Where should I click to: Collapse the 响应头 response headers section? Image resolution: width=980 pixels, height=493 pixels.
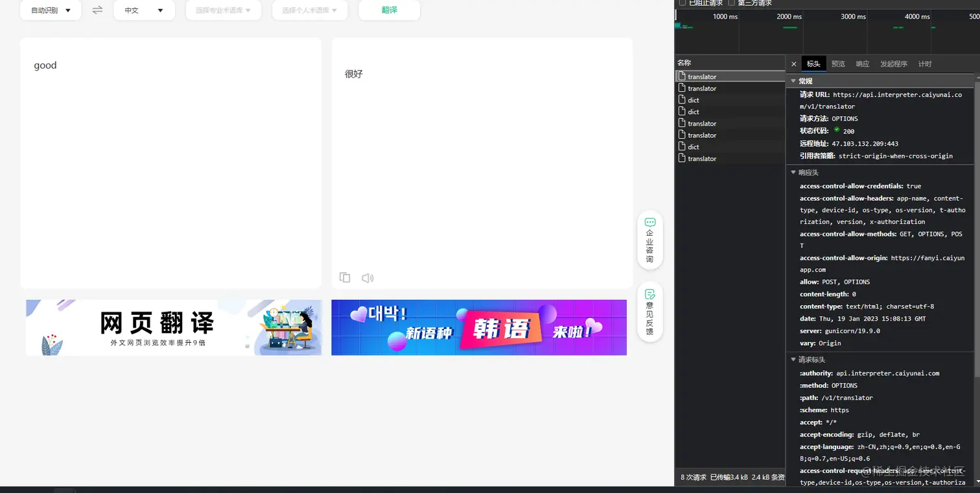click(x=794, y=172)
